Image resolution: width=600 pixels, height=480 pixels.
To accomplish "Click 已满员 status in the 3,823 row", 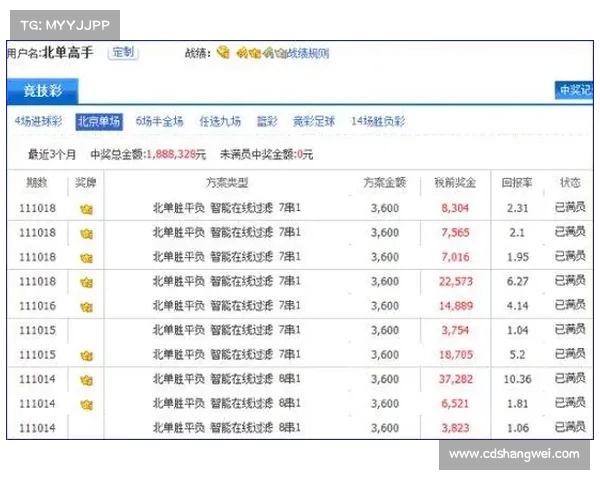I will tap(570, 427).
